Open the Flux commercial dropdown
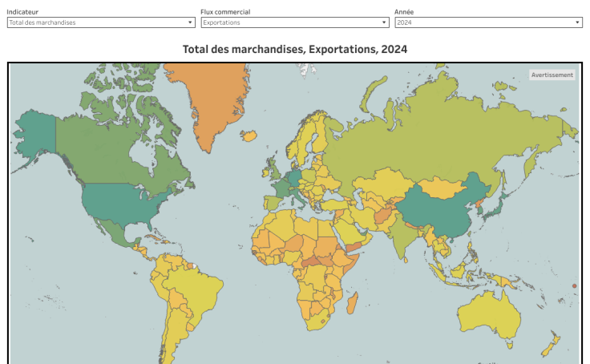590x364 pixels. [295, 22]
